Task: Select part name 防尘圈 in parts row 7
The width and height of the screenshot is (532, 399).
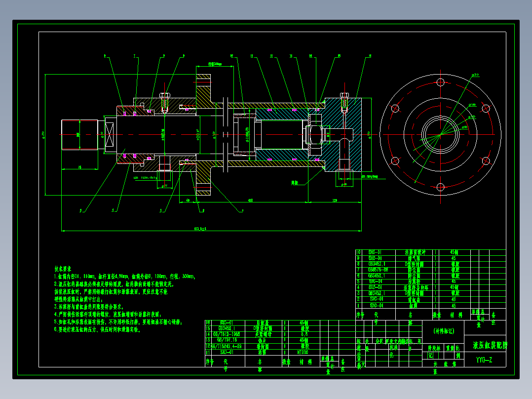Action: (x=414, y=270)
